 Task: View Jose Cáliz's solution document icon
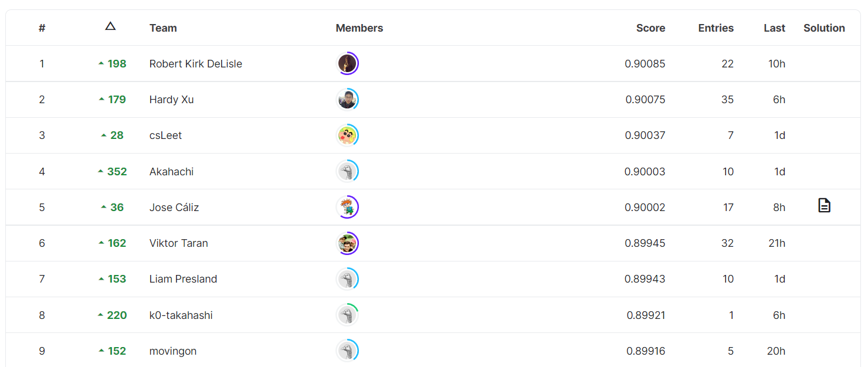tap(824, 206)
